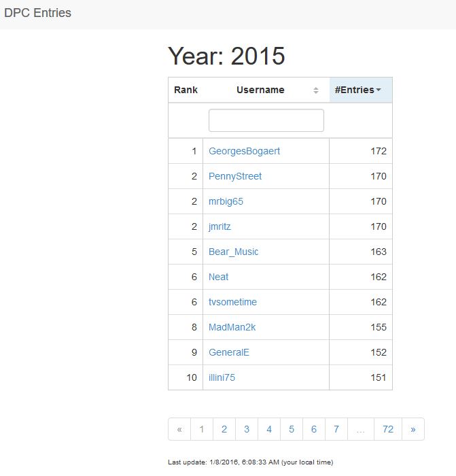Open MadMan2k user link
This screenshot has height=476, width=456.
(x=232, y=327)
